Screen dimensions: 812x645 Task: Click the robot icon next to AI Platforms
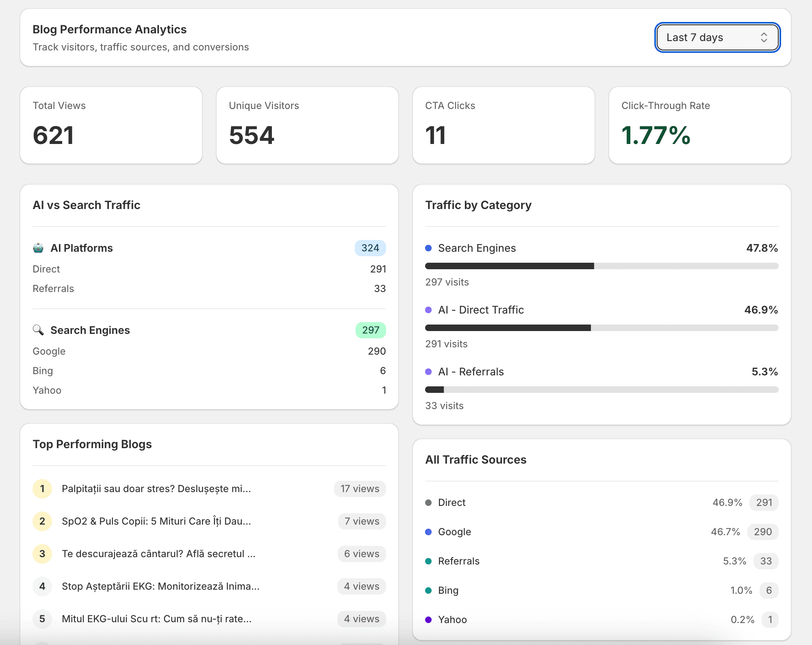click(39, 248)
